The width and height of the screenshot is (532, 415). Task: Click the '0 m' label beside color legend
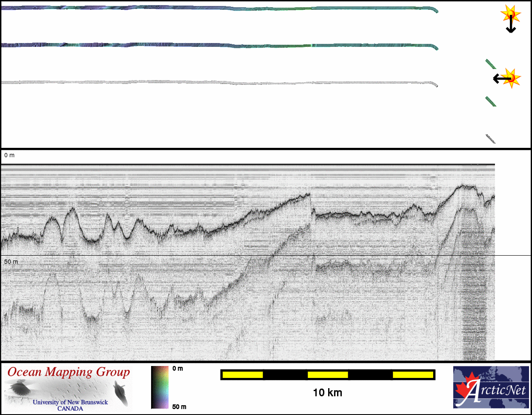pyautogui.click(x=178, y=369)
